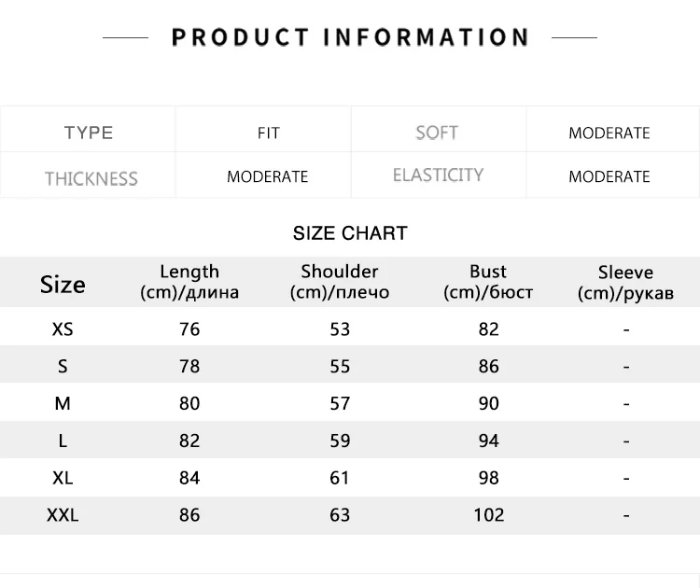The height and width of the screenshot is (588, 700).
Task: Select the Sleeve (cm) column header
Action: tap(625, 283)
